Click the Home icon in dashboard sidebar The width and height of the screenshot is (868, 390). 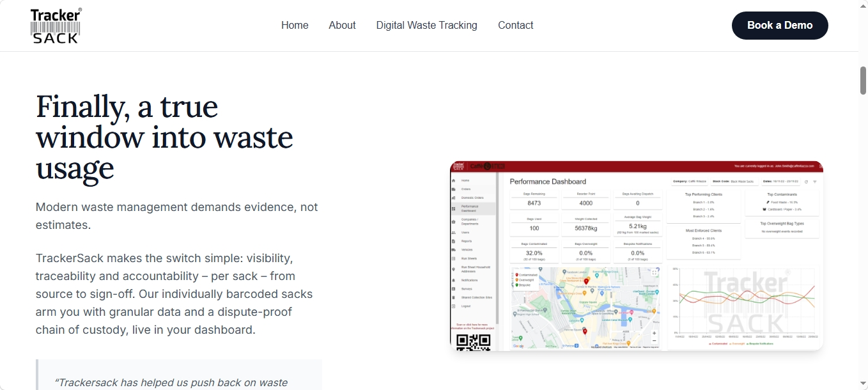point(453,180)
